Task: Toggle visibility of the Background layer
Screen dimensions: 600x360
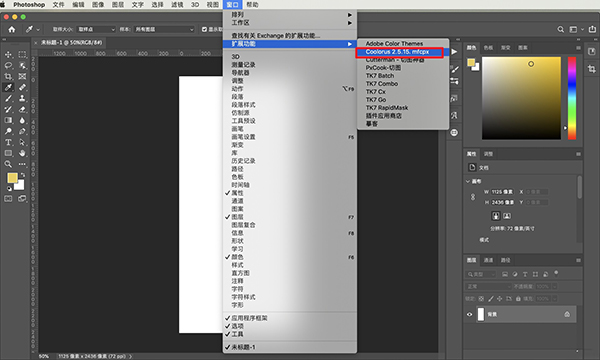Action: pos(470,314)
